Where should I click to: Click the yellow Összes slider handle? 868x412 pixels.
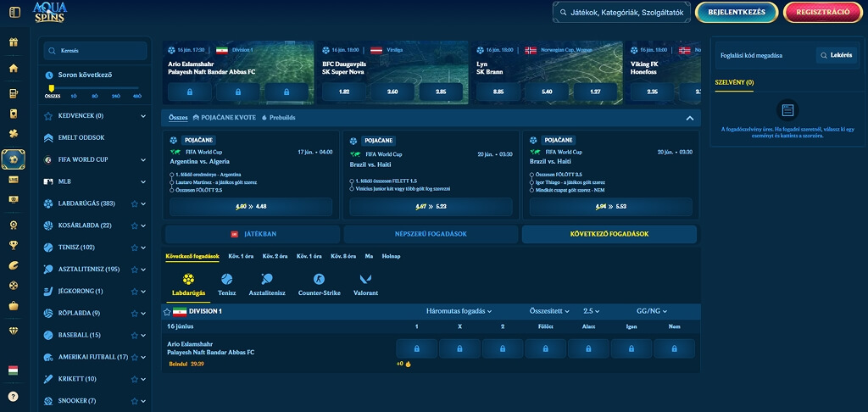tap(52, 88)
